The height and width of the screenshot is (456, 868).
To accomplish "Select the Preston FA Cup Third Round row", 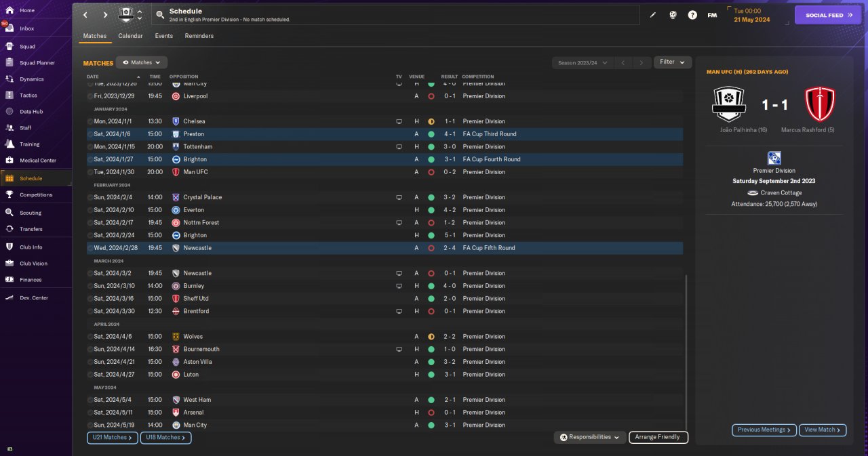I will tap(384, 134).
